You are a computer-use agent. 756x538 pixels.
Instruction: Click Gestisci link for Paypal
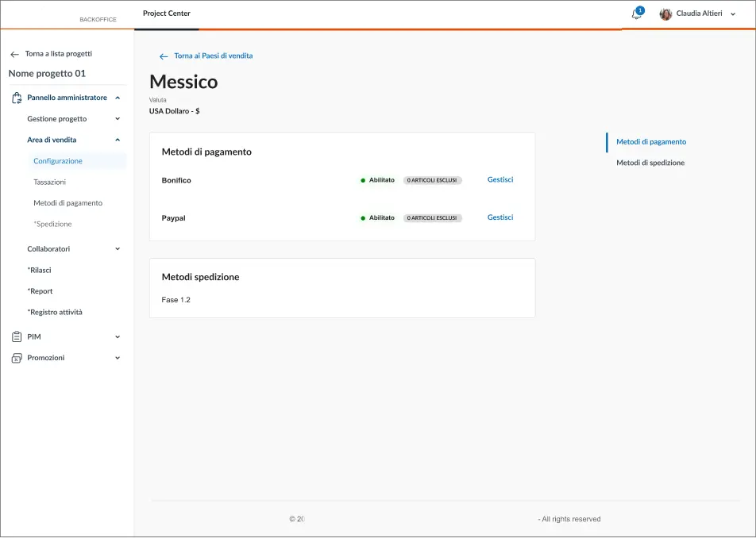pos(500,217)
